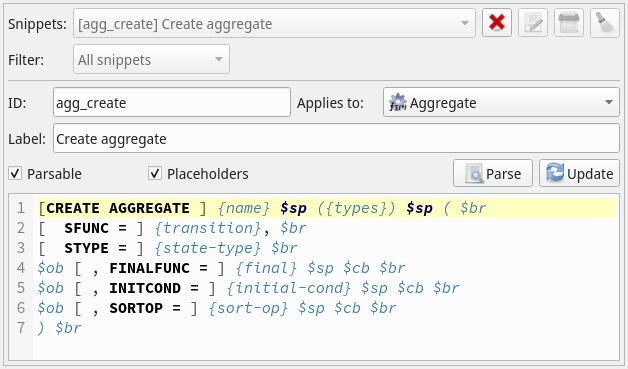This screenshot has height=369, width=628.
Task: Click the remove all snippets icon
Action: coord(569,23)
